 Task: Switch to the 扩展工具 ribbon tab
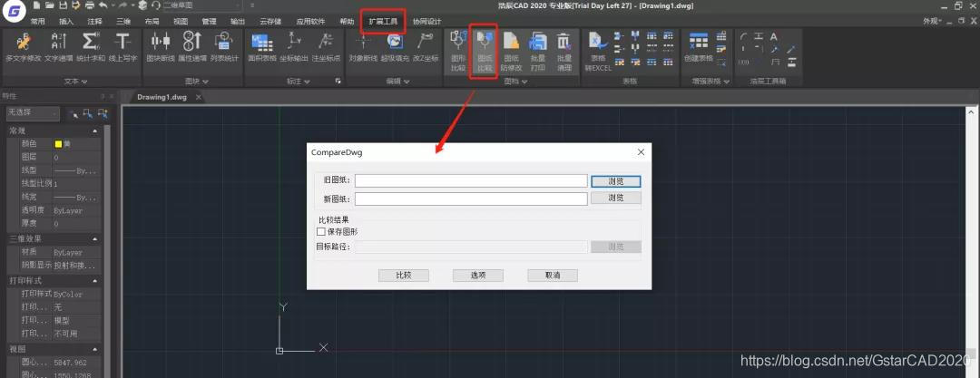383,21
